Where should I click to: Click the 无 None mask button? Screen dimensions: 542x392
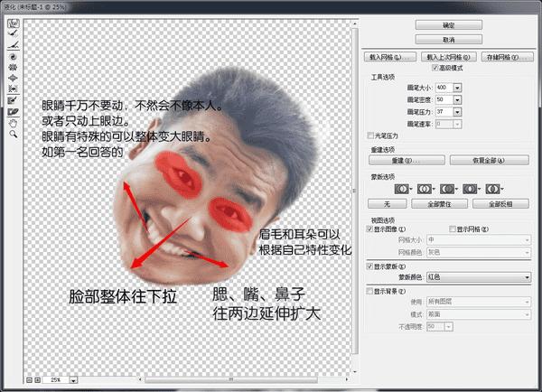(x=387, y=204)
